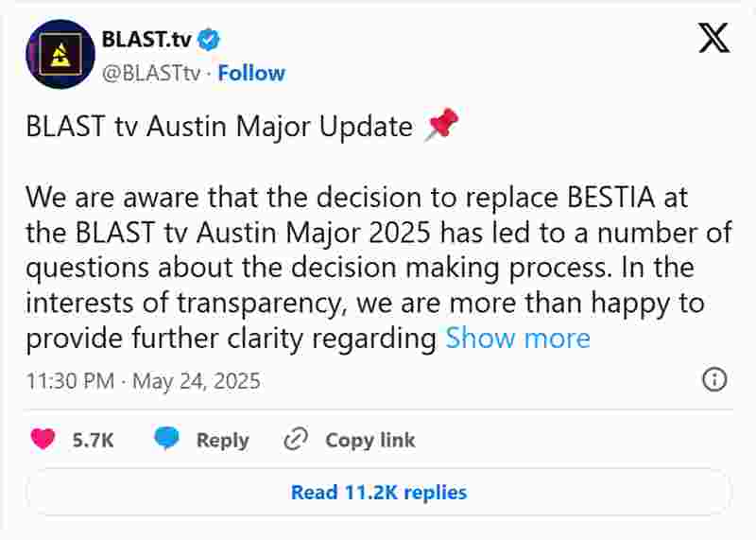Click the blue reply speech bubble icon
The height and width of the screenshot is (540, 756).
coord(167,439)
